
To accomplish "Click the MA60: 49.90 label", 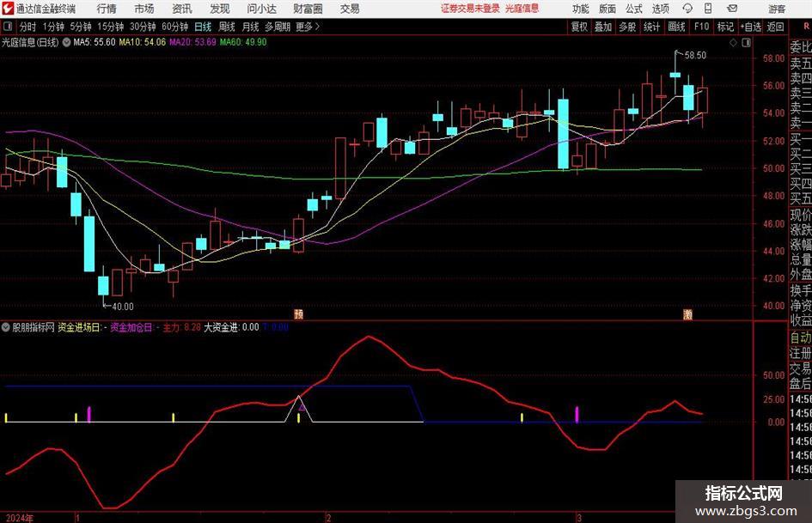I will pyautogui.click(x=243, y=42).
